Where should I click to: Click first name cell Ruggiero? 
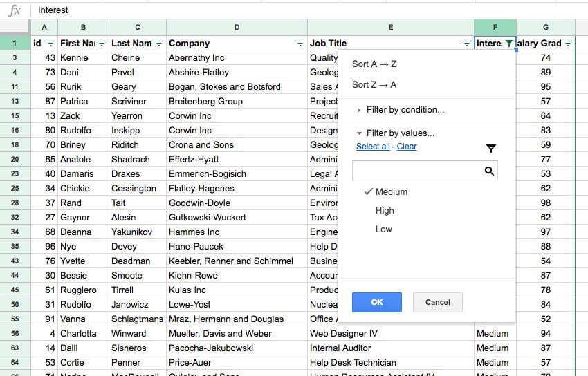83,290
